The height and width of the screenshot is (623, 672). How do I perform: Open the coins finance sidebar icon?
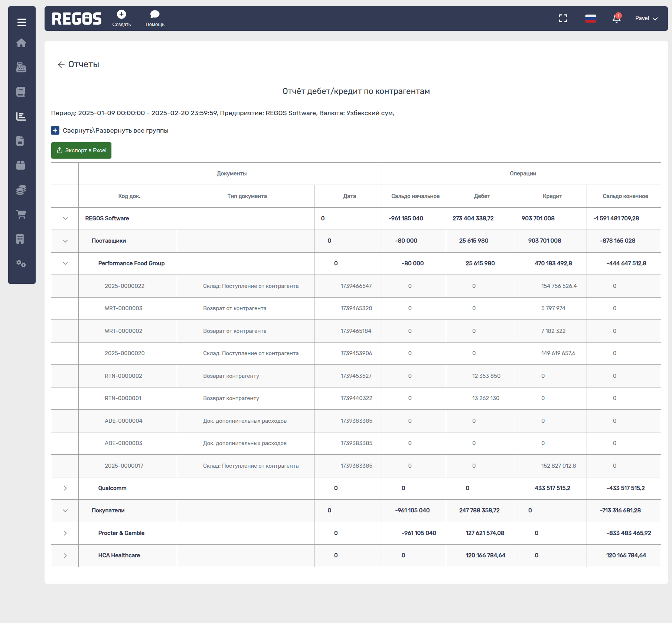click(x=21, y=190)
